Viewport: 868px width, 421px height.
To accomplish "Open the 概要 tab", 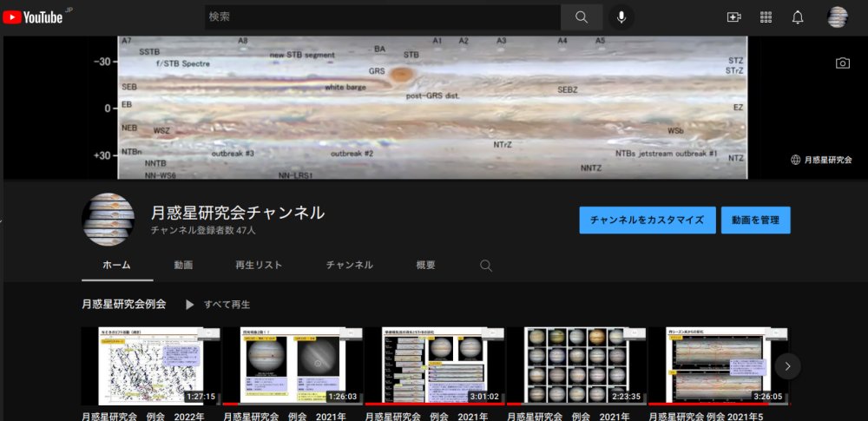I will (425, 266).
